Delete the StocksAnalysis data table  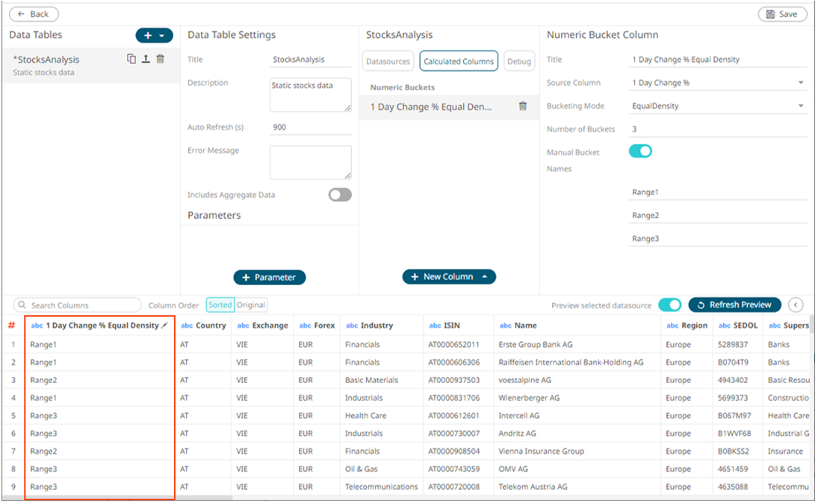(x=160, y=59)
